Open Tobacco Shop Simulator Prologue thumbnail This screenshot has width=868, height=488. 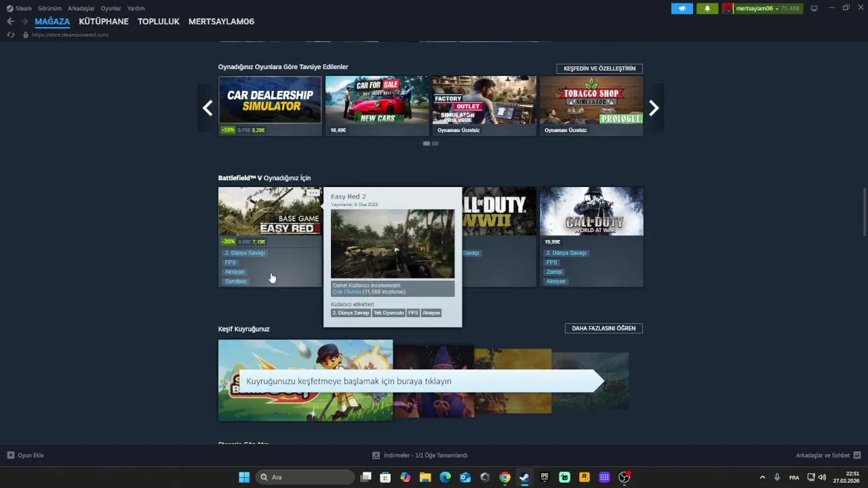pyautogui.click(x=591, y=100)
